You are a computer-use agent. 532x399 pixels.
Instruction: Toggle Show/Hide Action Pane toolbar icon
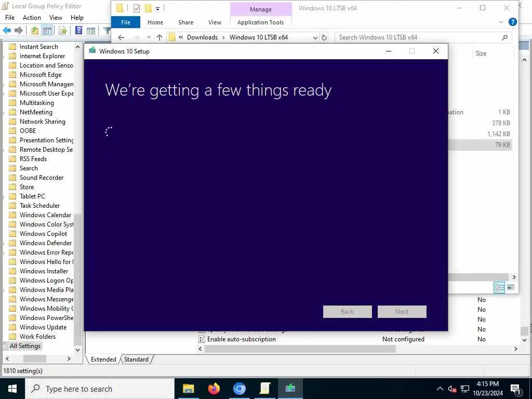coord(90,31)
